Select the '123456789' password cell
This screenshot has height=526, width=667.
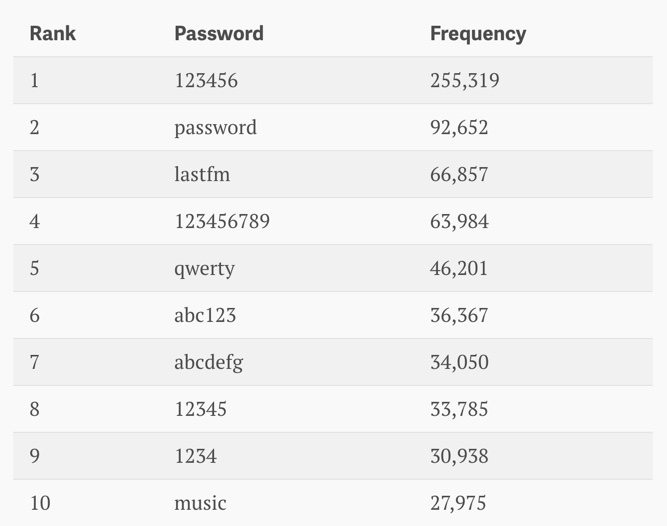tap(222, 221)
